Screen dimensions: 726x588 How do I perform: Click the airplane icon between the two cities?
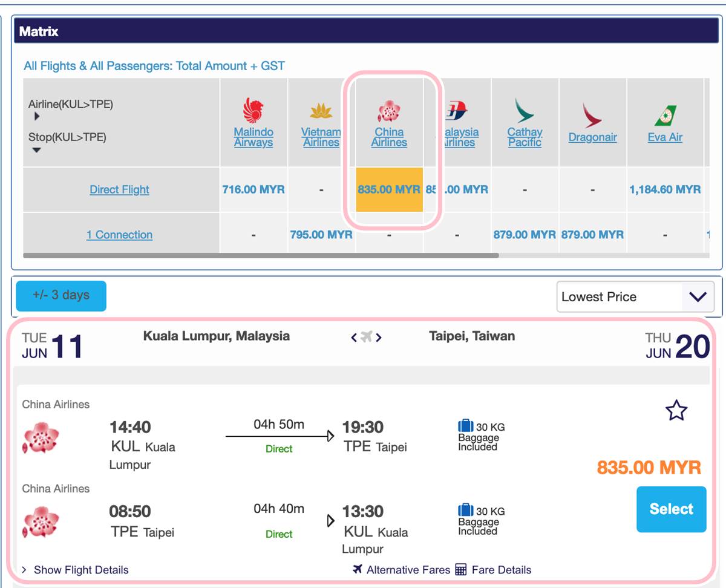click(366, 338)
